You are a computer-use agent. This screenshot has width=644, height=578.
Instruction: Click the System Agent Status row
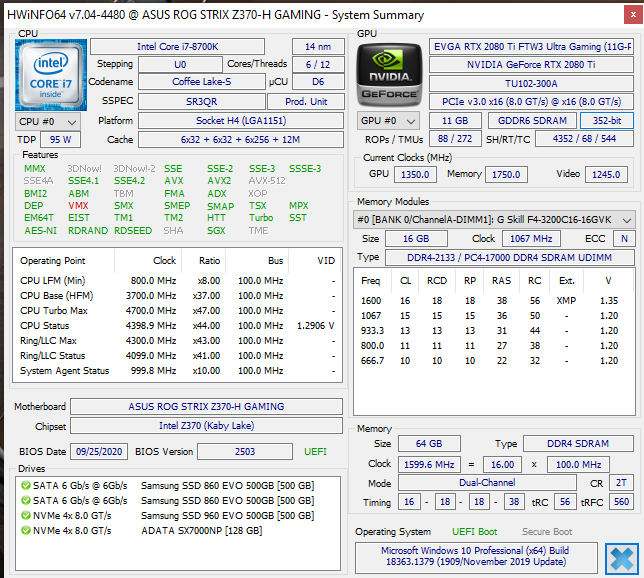pyautogui.click(x=177, y=371)
